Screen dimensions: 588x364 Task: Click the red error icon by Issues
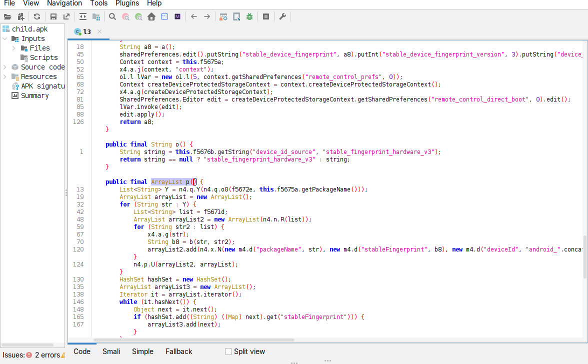click(x=29, y=355)
